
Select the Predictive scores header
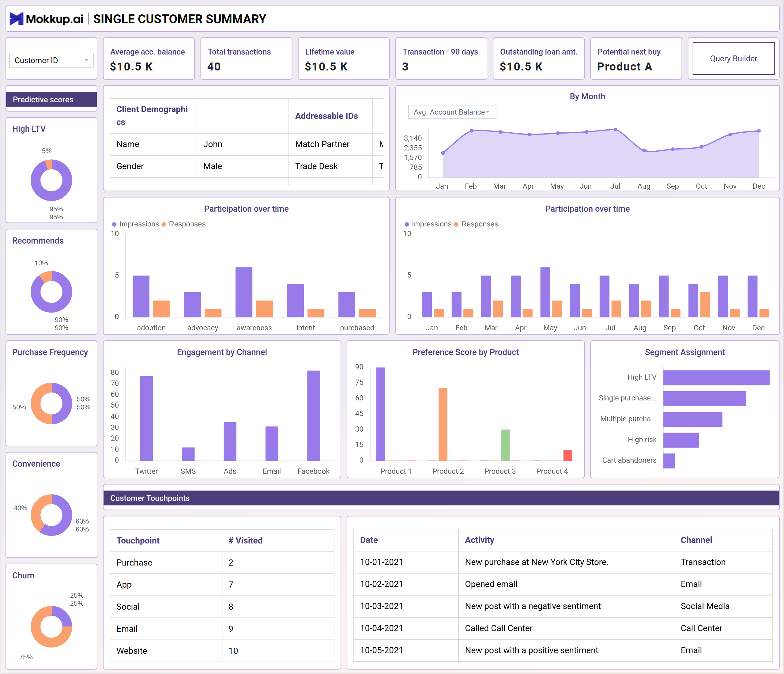click(51, 100)
